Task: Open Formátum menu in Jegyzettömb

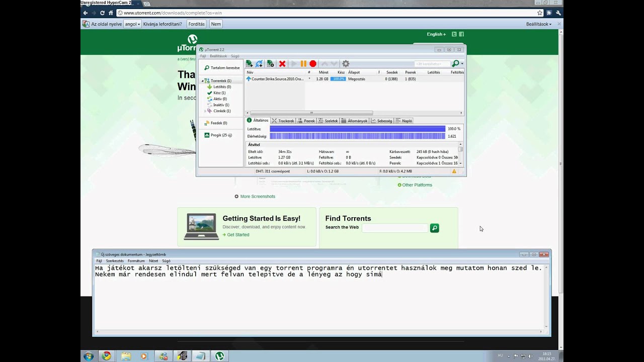Action: click(136, 261)
